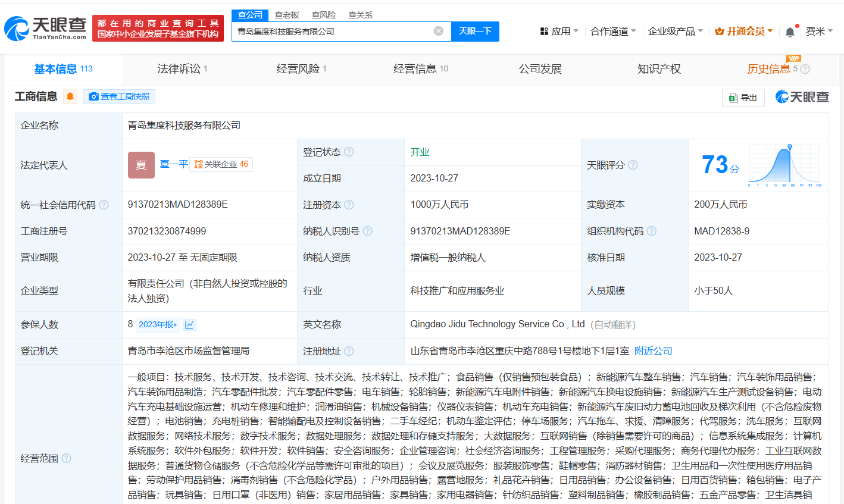Click the 1000万人民币 registered capital value
Screen dimensions: 844x504
click(x=439, y=205)
